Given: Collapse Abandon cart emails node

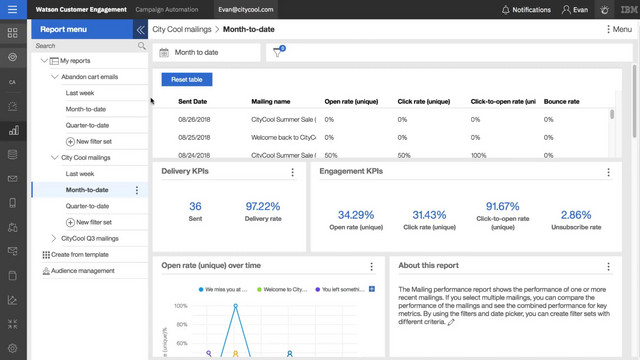Looking at the screenshot, I should 54,76.
